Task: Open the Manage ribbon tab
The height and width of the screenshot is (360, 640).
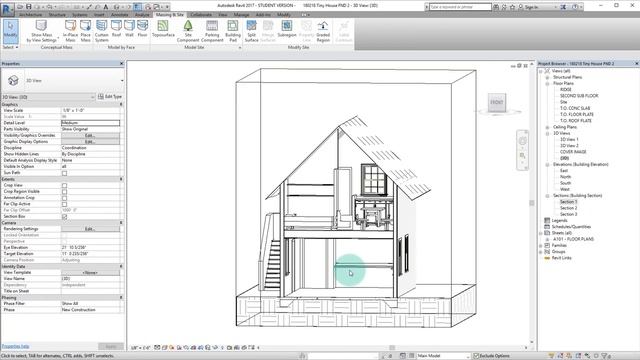Action: [241, 15]
